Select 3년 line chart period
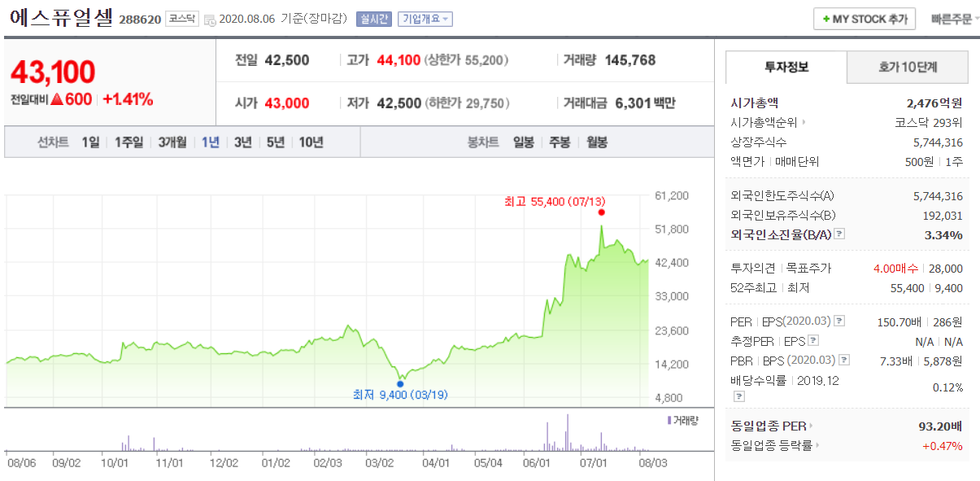The height and width of the screenshot is (481, 980). [x=243, y=142]
